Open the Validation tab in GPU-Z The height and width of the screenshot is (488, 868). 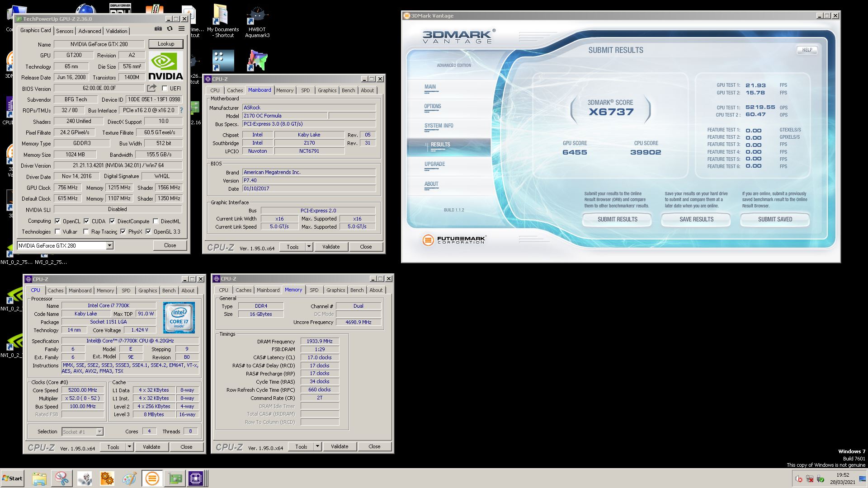pos(117,31)
